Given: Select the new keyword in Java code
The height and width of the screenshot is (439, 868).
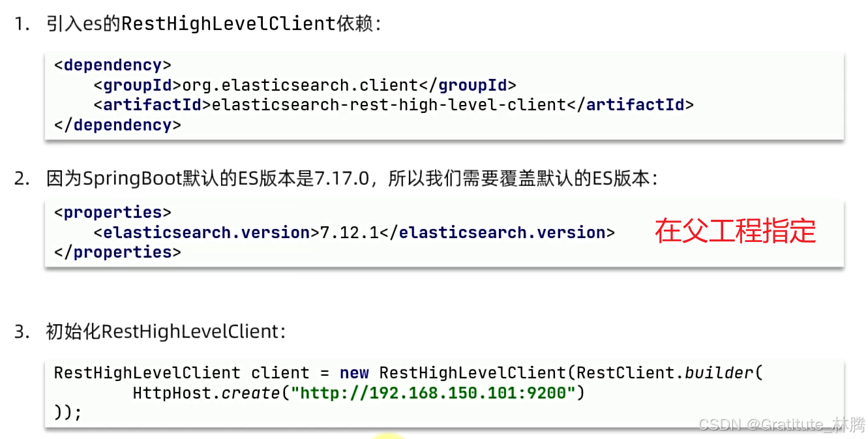Looking at the screenshot, I should point(354,372).
